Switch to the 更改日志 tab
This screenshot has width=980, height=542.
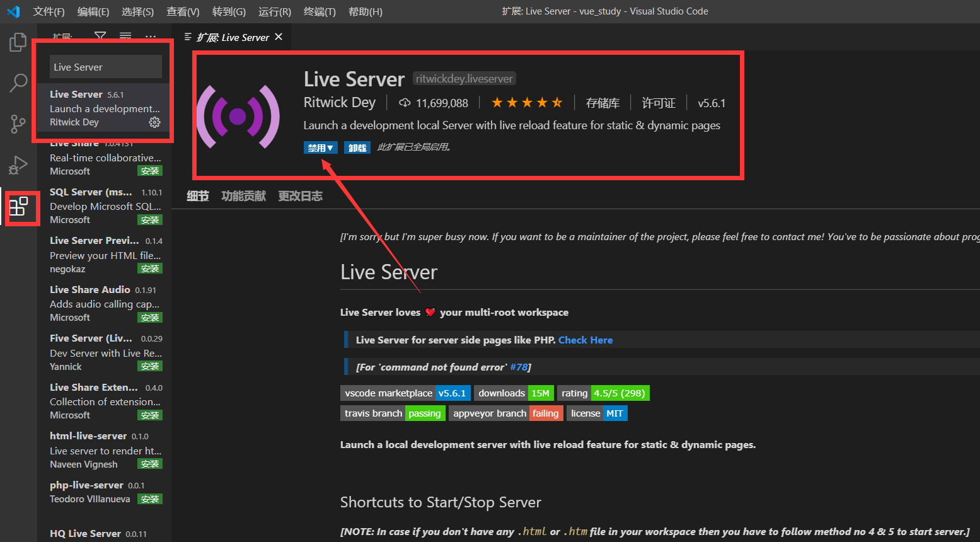pos(300,195)
